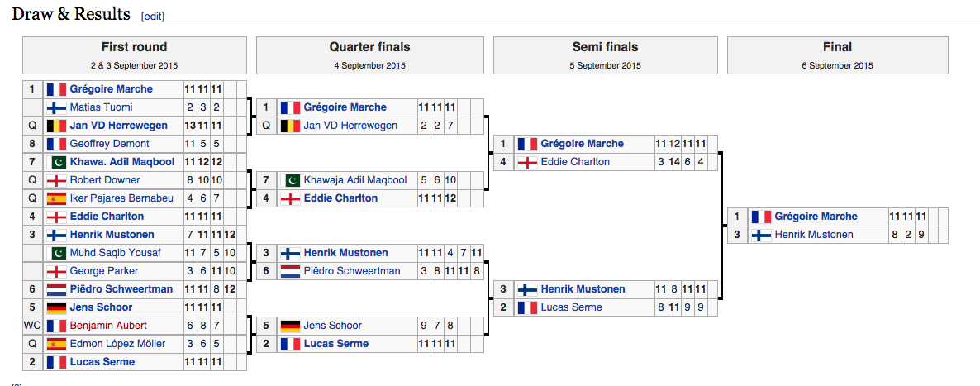Screen dimensions: 980x386
Task: Open Lucas Serme link in Semi finals
Action: [x=571, y=307]
